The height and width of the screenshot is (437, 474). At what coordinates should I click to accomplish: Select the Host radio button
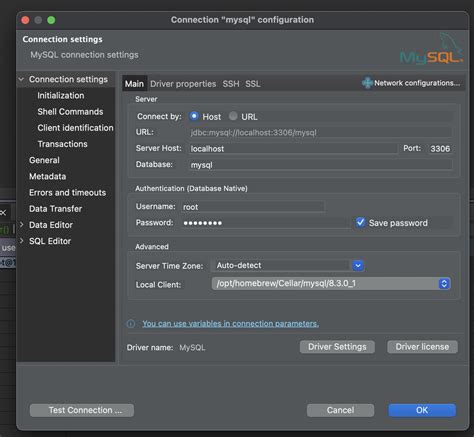(x=194, y=116)
